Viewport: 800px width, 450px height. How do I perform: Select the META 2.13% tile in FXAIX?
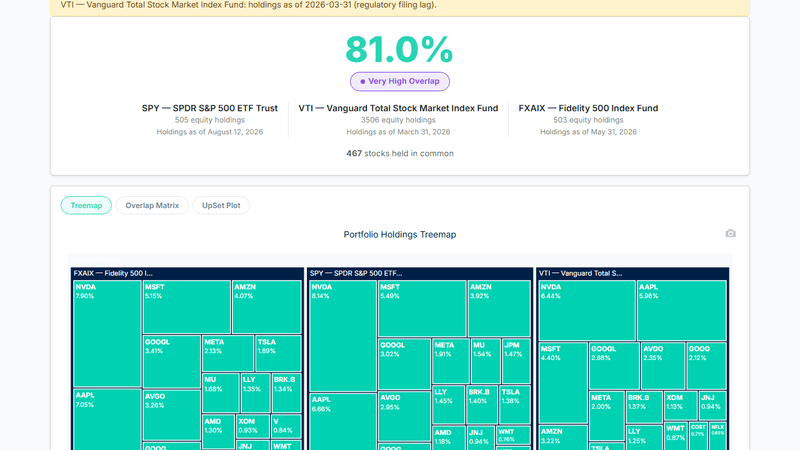pos(228,353)
